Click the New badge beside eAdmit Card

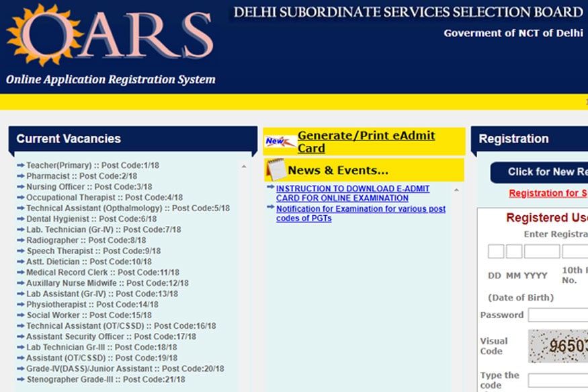pos(280,142)
